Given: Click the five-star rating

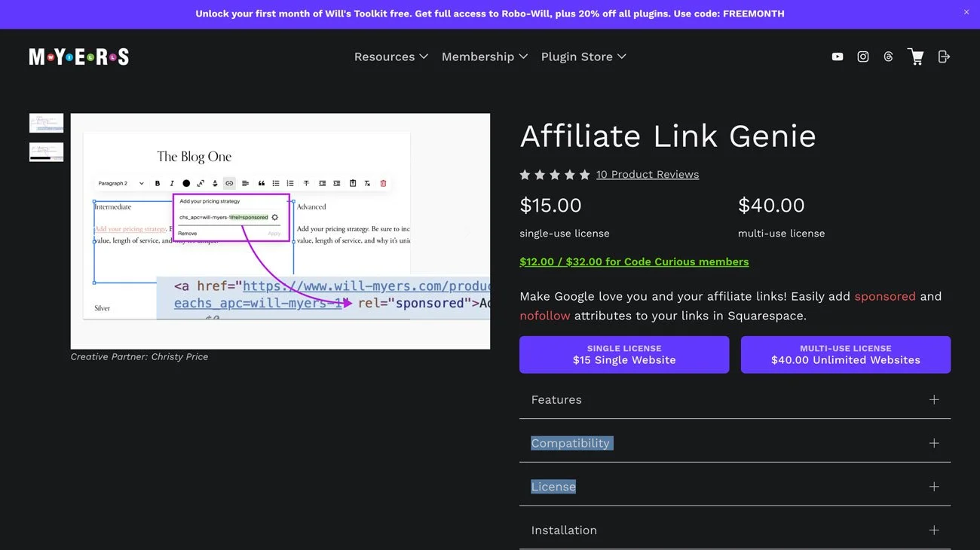Looking at the screenshot, I should click(x=555, y=175).
